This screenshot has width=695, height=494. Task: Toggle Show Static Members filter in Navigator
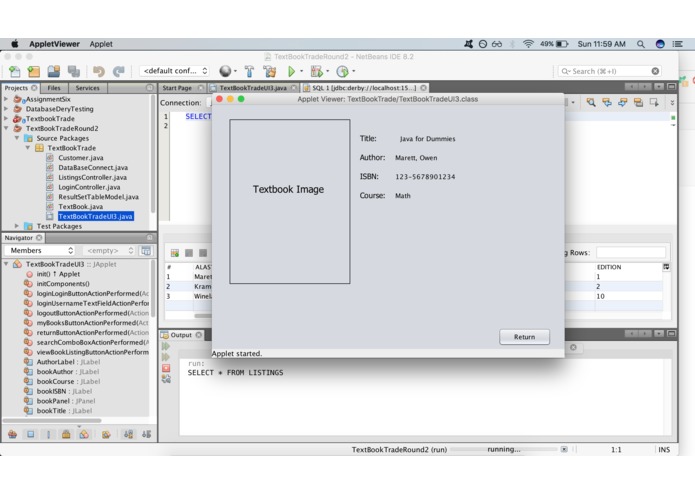48,435
